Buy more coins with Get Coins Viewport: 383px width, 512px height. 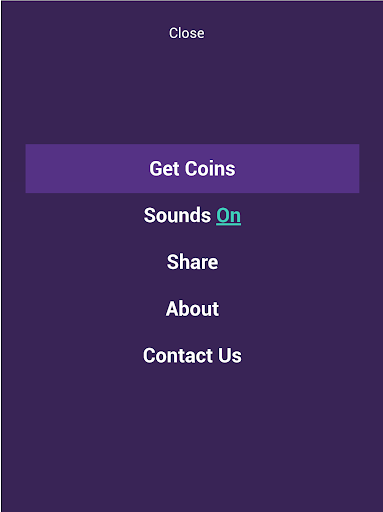click(x=192, y=168)
